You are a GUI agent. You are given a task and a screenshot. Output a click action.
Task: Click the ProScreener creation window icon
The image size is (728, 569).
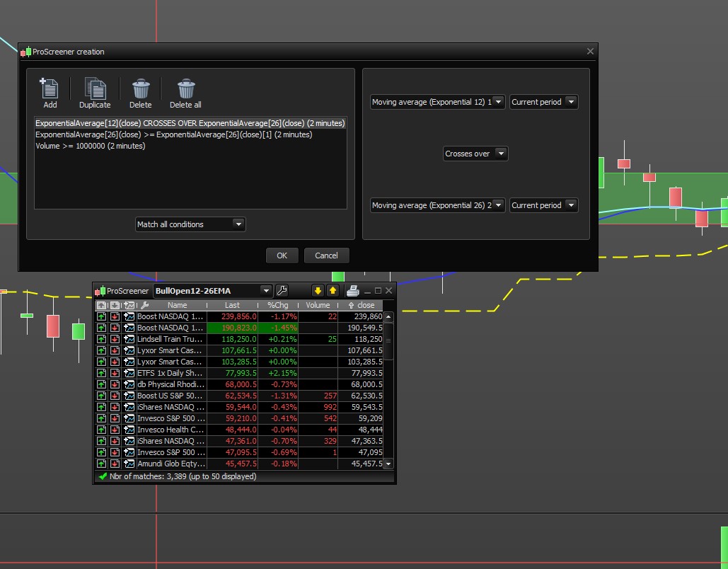[26, 52]
